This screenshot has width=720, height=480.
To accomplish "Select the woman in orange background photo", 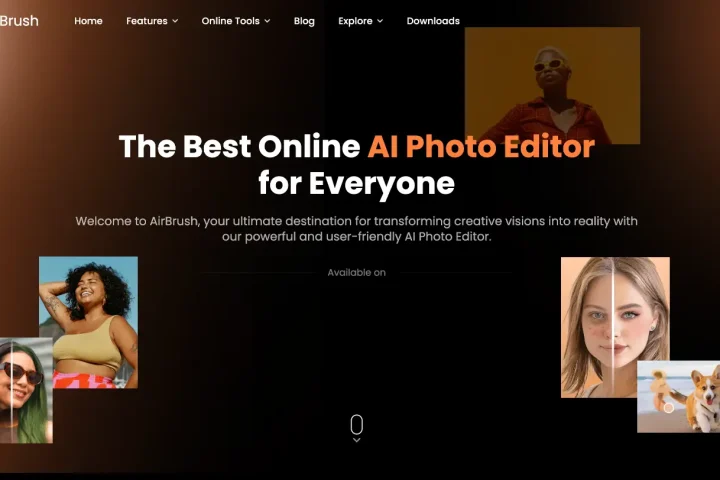I will 552,85.
